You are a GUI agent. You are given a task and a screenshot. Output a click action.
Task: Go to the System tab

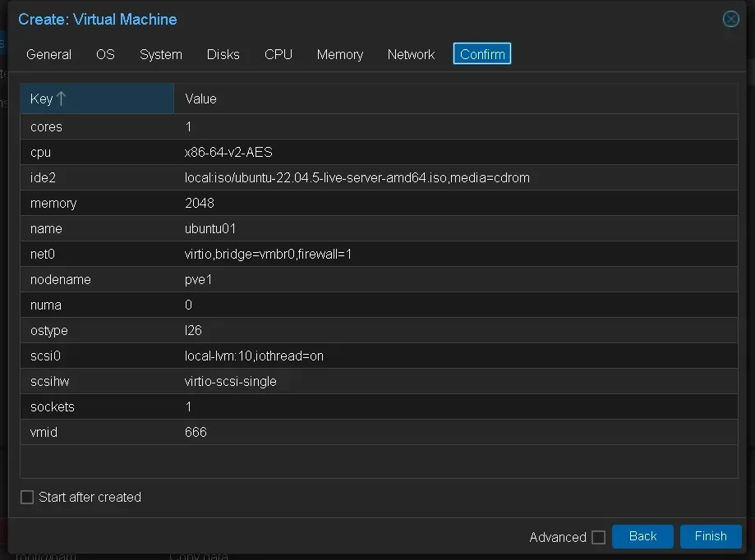point(161,54)
